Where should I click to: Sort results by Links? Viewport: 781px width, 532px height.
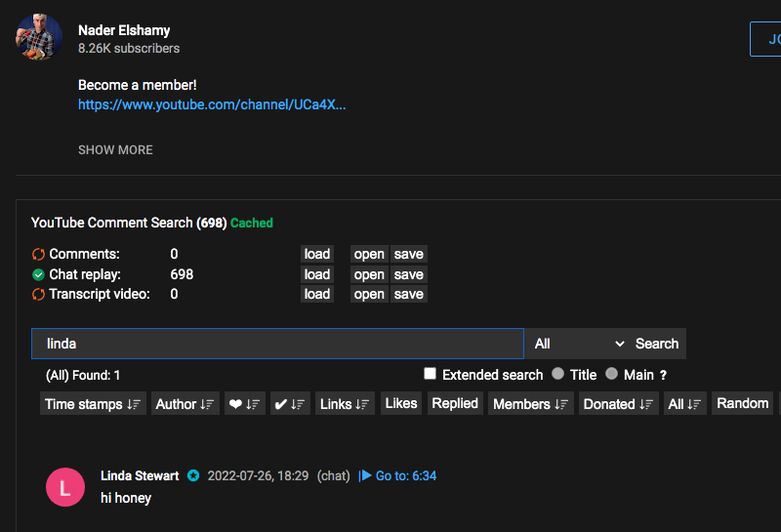[345, 403]
